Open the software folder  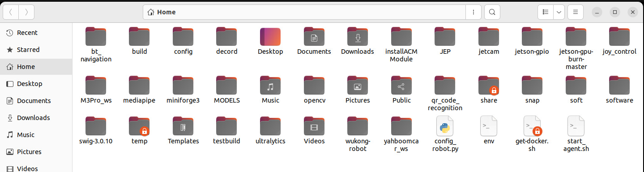coord(619,86)
